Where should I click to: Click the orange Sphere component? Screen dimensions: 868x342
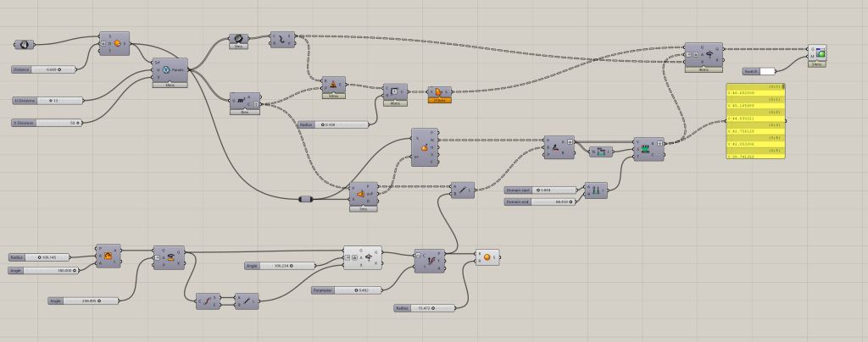[x=487, y=256]
